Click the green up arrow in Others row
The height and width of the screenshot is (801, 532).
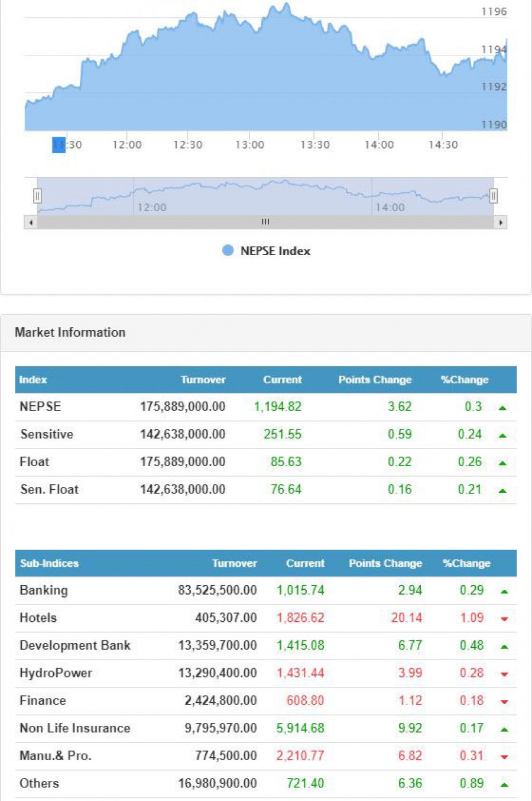pyautogui.click(x=504, y=784)
